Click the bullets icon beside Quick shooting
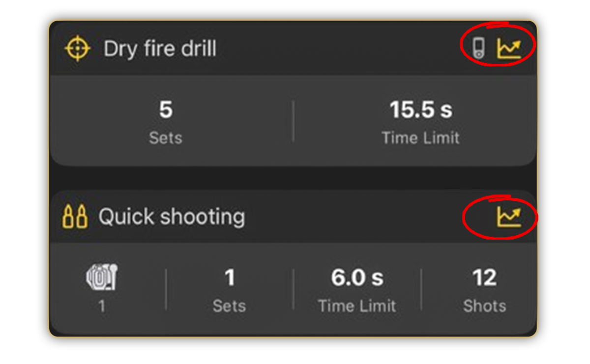The image size is (590, 364). [x=75, y=217]
